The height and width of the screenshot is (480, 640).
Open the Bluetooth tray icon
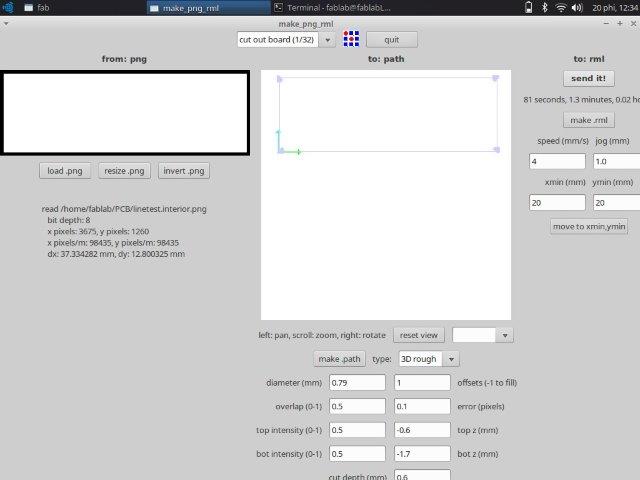click(544, 7)
